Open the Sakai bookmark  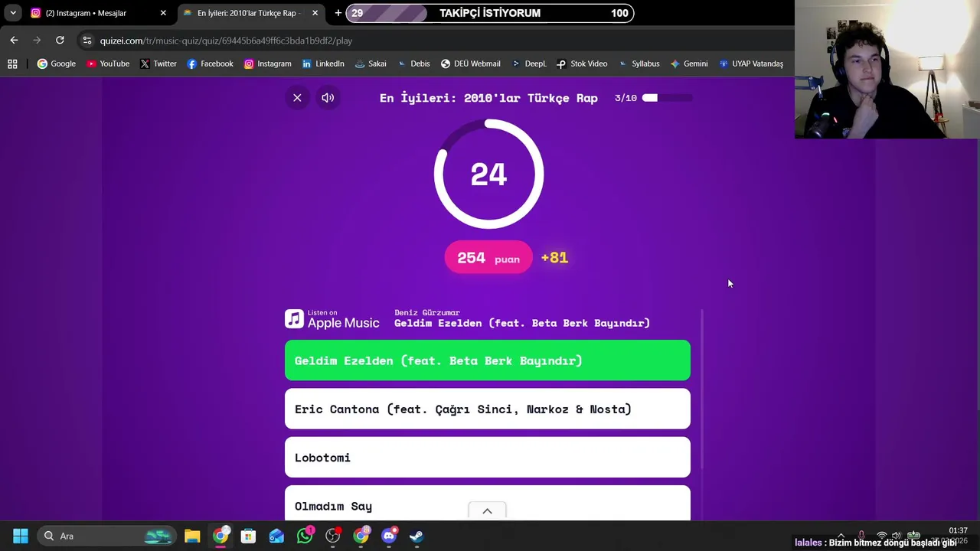click(x=371, y=64)
